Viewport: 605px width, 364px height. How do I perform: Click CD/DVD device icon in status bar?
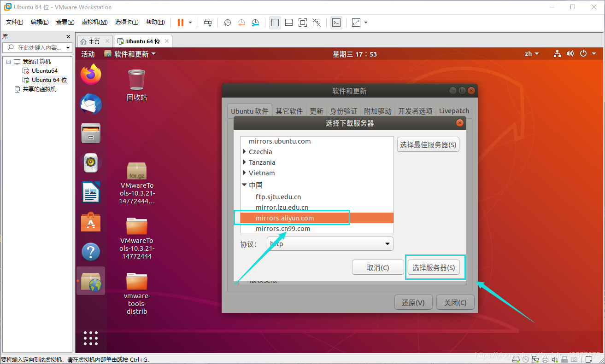(526, 359)
